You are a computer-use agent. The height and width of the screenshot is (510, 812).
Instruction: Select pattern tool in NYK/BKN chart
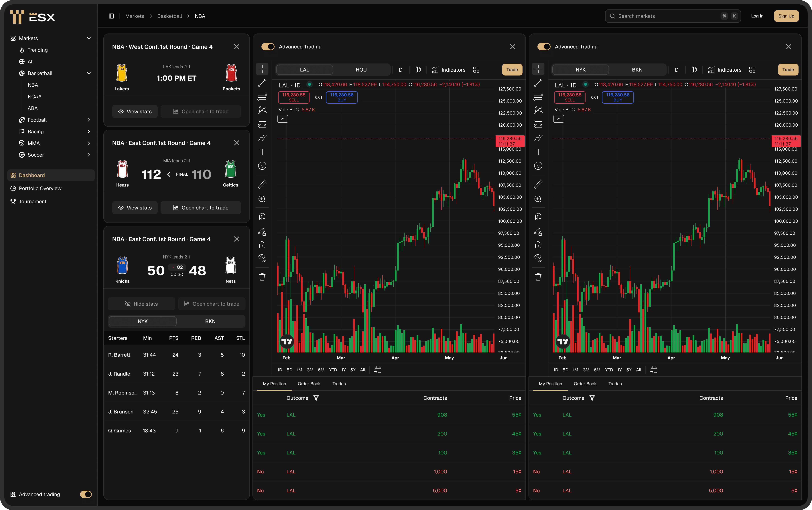(538, 110)
